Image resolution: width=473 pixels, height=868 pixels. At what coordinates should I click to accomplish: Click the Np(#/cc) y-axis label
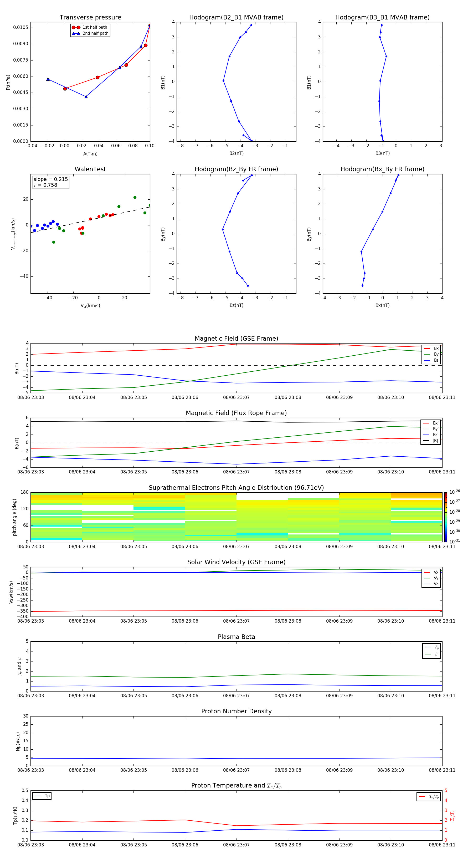tap(18, 741)
